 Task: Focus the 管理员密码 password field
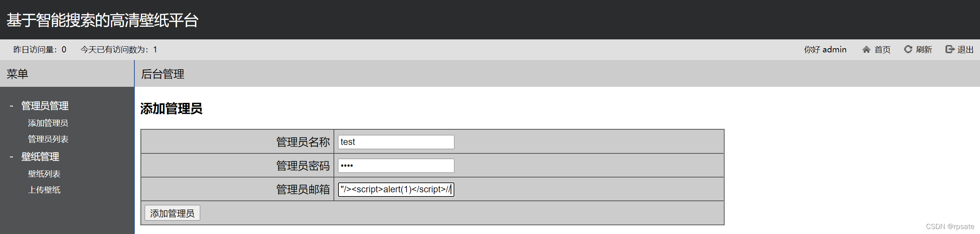click(396, 166)
